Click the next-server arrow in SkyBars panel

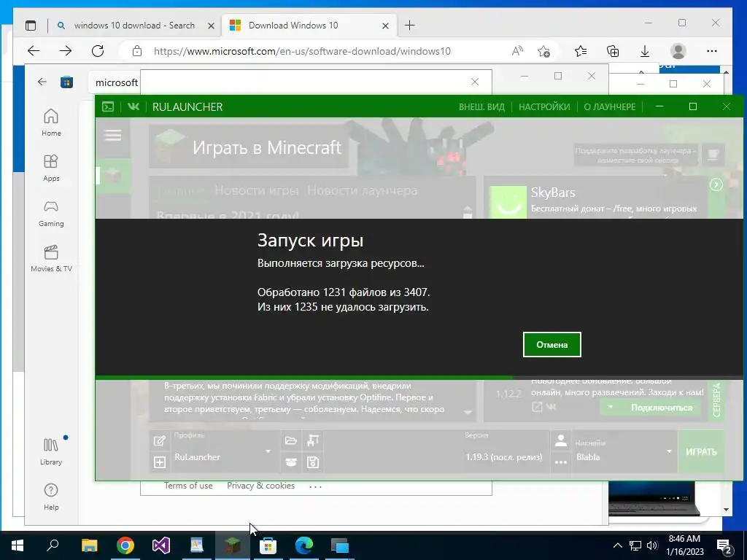(x=716, y=184)
